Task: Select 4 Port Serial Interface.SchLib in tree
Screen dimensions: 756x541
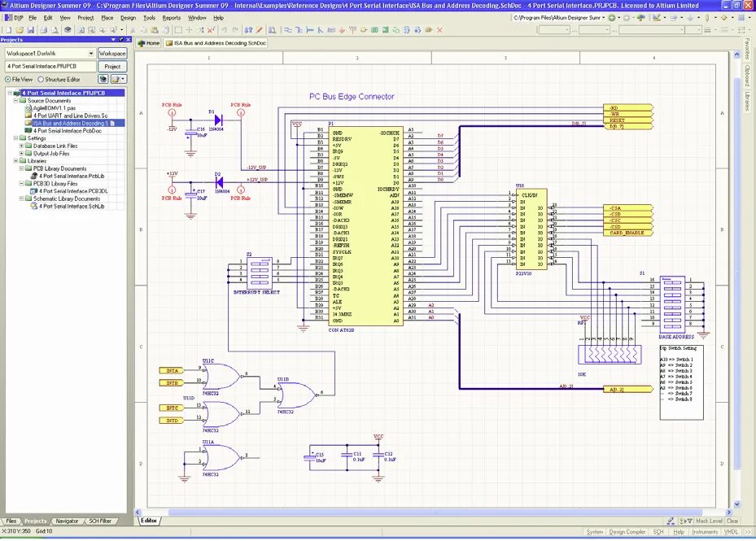Action: [72, 206]
